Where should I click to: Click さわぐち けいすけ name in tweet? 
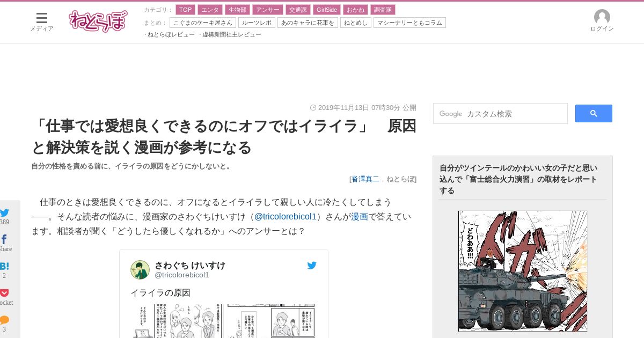(x=190, y=265)
